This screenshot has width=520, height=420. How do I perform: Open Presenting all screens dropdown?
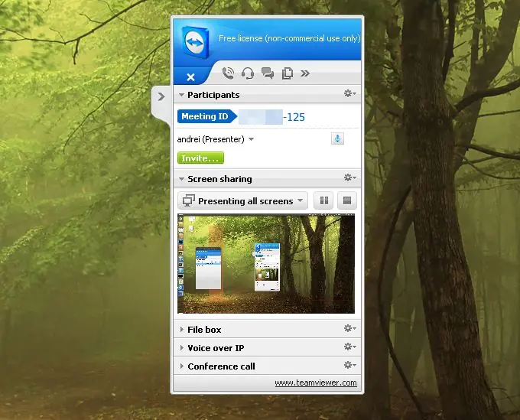coord(242,200)
